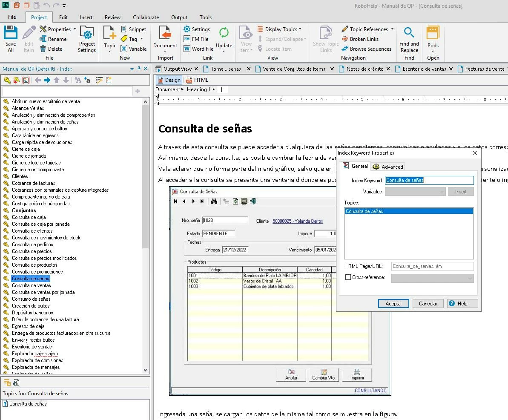508x420 pixels.
Task: Click lowercase sort icon in Index toolbar
Action: click(x=87, y=80)
